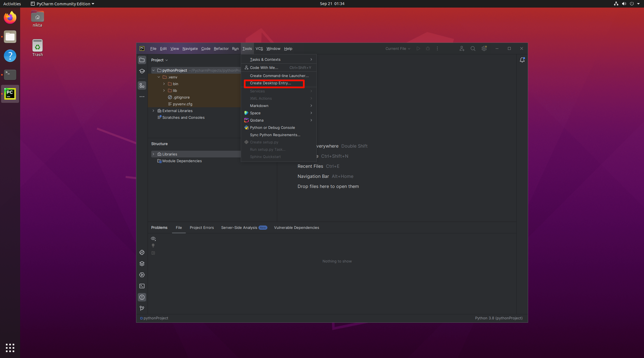Collapse the .venv folder node

(159, 77)
